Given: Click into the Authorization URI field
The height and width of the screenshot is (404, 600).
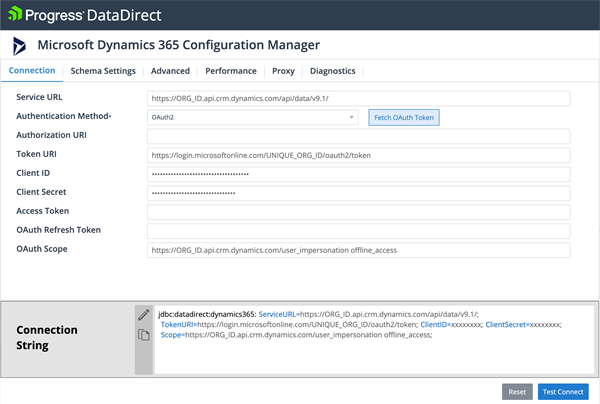Looking at the screenshot, I should point(358,136).
